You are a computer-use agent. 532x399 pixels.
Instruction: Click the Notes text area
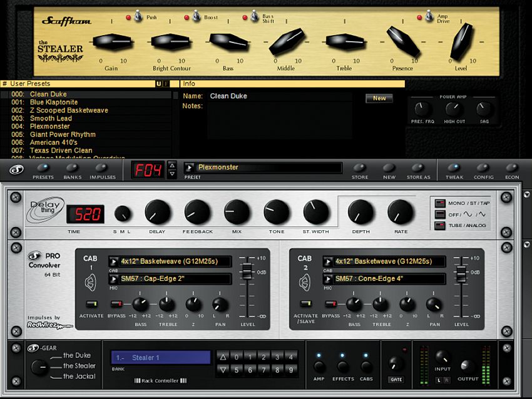tap(280, 120)
